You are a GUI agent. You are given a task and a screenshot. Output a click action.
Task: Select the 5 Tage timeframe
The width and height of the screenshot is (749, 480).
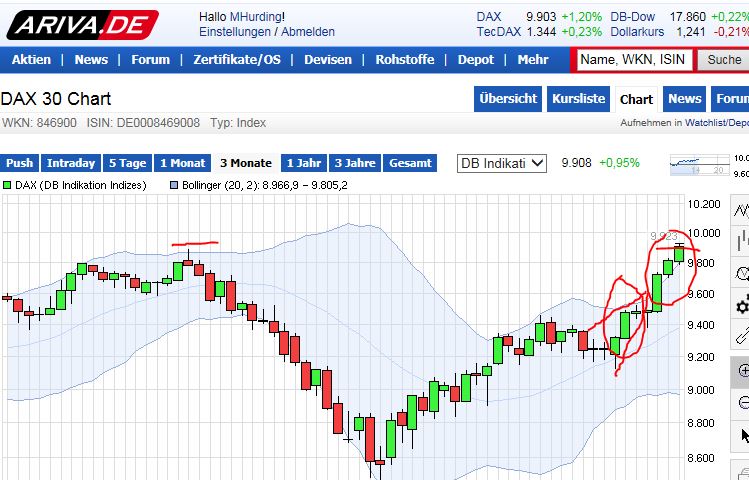[127, 163]
